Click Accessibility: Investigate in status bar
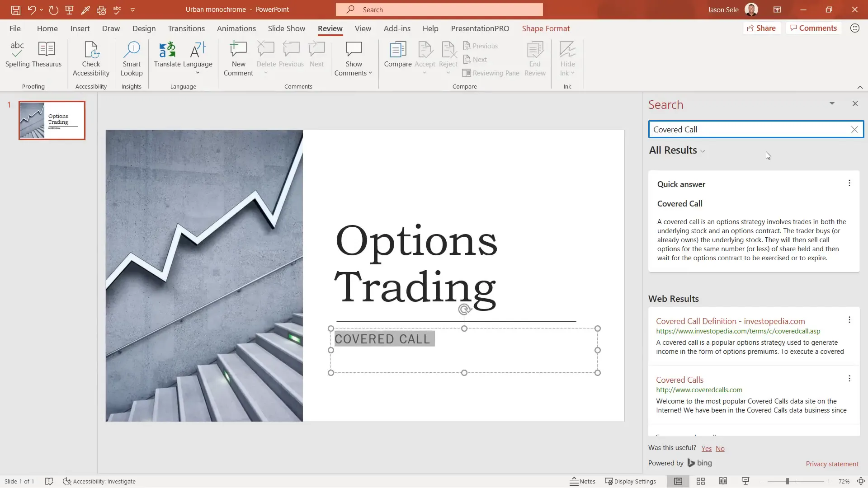 (x=99, y=481)
